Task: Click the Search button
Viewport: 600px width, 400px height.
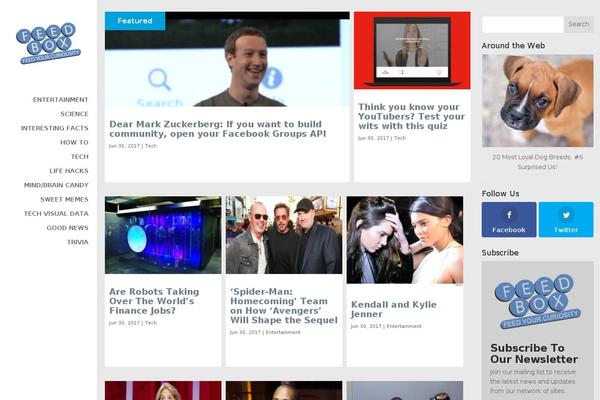Action: click(579, 24)
